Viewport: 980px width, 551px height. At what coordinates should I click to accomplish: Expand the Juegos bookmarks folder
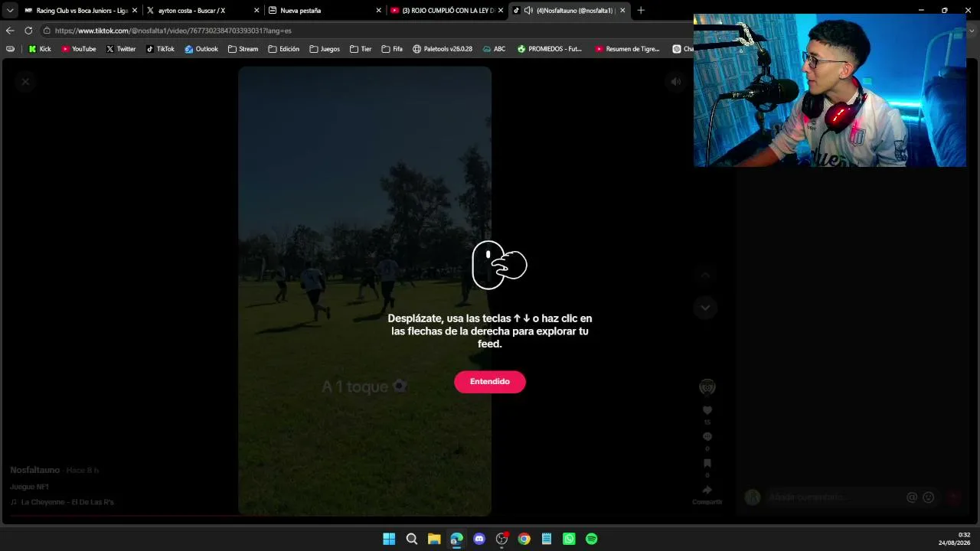[325, 49]
